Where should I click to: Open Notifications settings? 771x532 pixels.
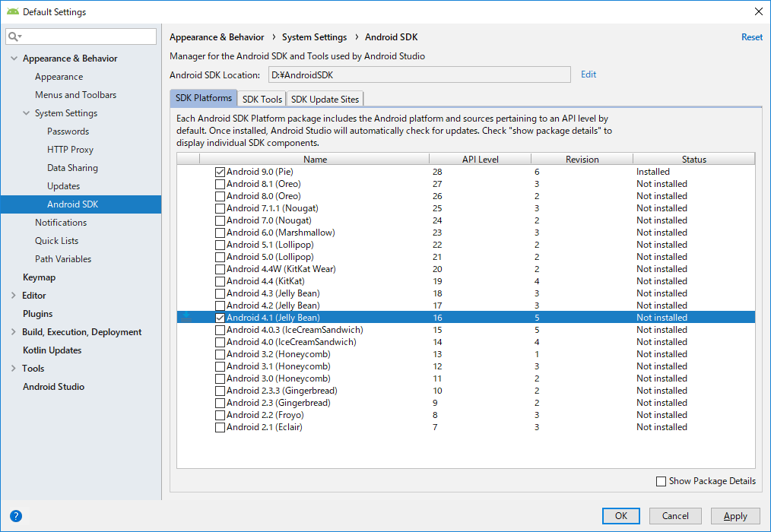pyautogui.click(x=61, y=222)
